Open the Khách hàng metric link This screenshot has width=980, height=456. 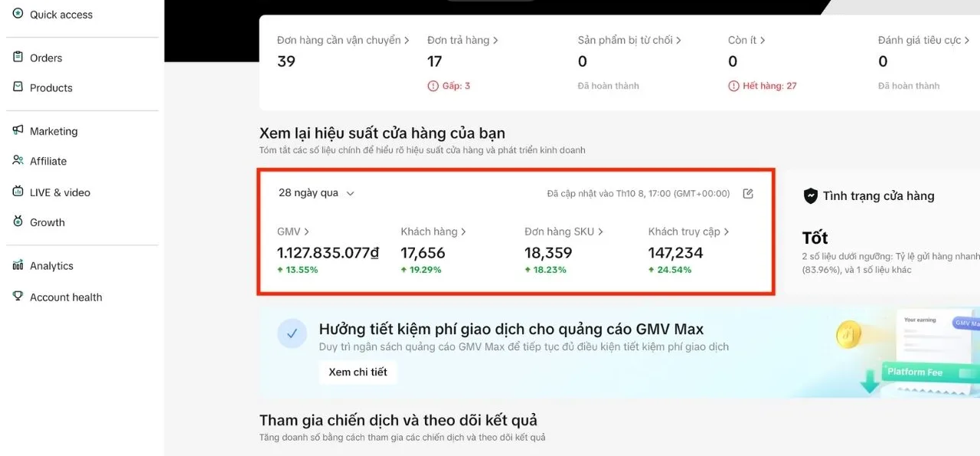(433, 231)
